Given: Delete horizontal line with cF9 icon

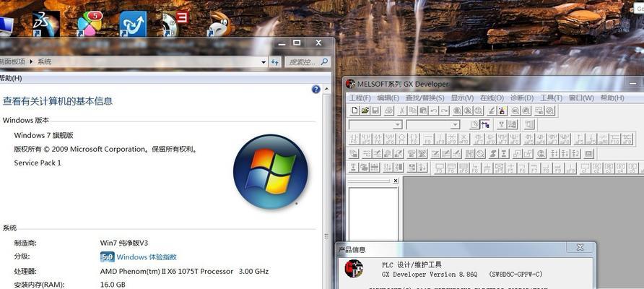Looking at the screenshot, I should (x=452, y=139).
